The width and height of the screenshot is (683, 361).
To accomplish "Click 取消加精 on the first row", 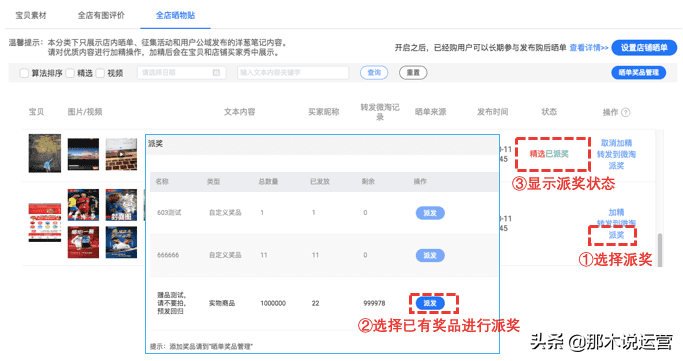I will tap(616, 143).
